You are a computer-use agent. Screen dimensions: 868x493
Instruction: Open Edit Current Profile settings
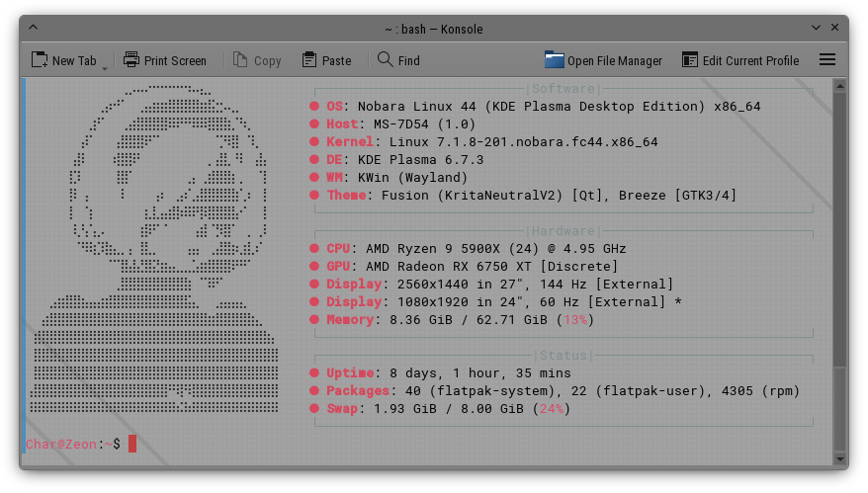(x=740, y=60)
